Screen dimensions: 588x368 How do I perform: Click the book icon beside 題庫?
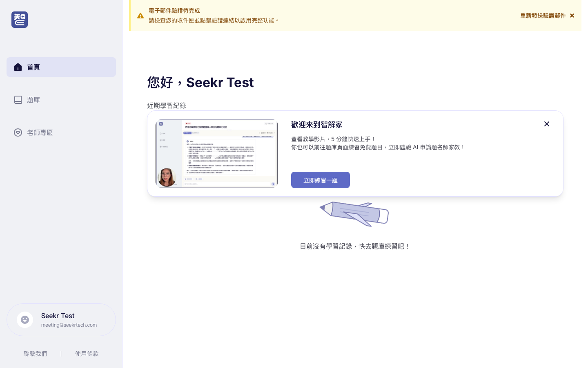(x=18, y=100)
